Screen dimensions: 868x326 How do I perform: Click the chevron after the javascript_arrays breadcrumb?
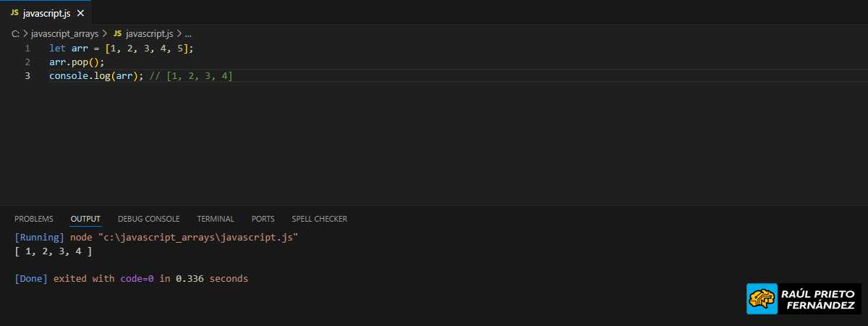104,33
